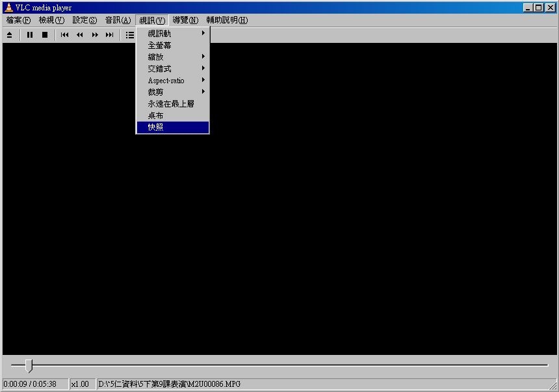Click the eject media toolbar icon
Viewport: 559px width, 392px height.
click(x=10, y=35)
